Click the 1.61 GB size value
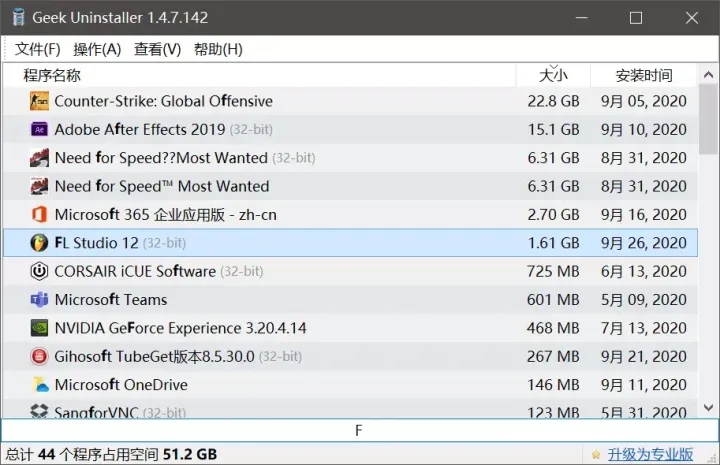The height and width of the screenshot is (465, 720). [x=553, y=243]
